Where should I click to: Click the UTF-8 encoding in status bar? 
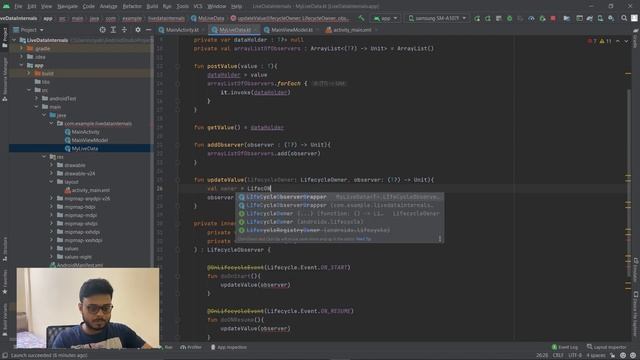coord(575,356)
